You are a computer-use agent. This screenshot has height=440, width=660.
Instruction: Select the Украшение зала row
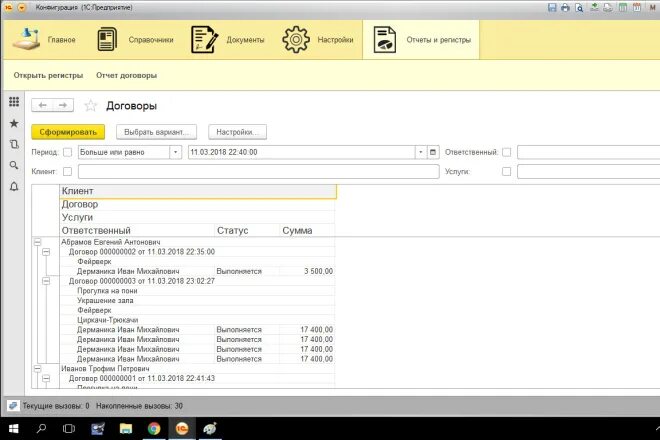[x=198, y=300]
